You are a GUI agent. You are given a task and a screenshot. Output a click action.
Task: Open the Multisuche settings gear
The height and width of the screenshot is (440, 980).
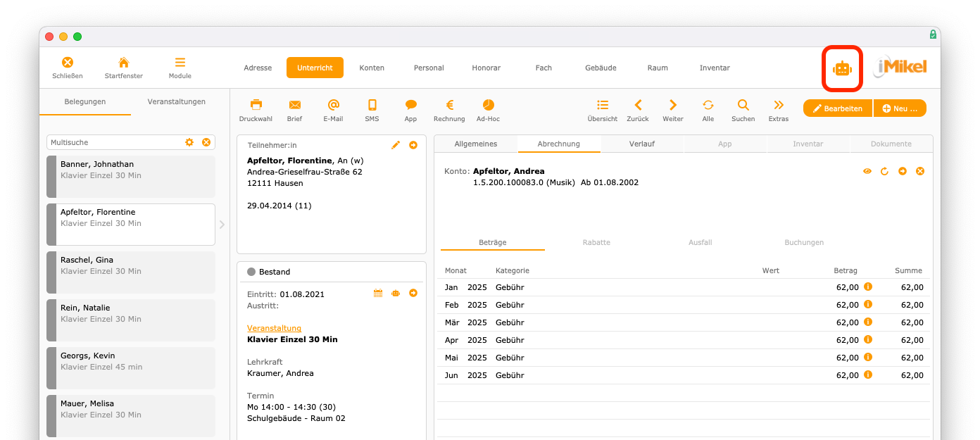pyautogui.click(x=189, y=142)
